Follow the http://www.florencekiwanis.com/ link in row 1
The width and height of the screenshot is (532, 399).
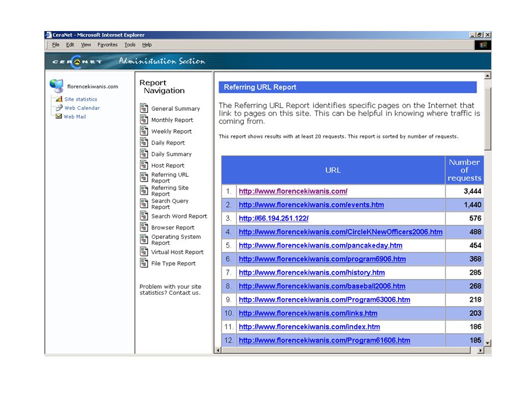pyautogui.click(x=293, y=191)
